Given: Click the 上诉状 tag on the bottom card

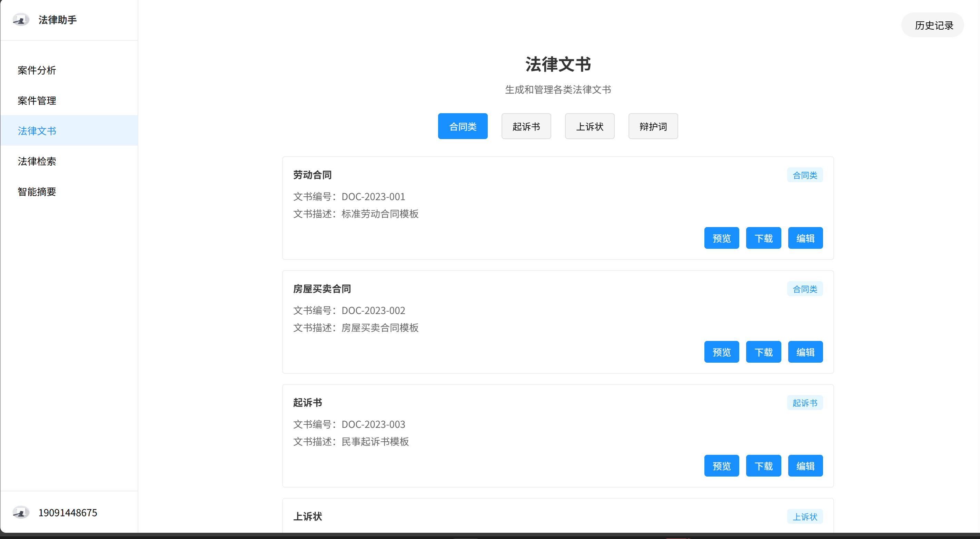Looking at the screenshot, I should 805,517.
